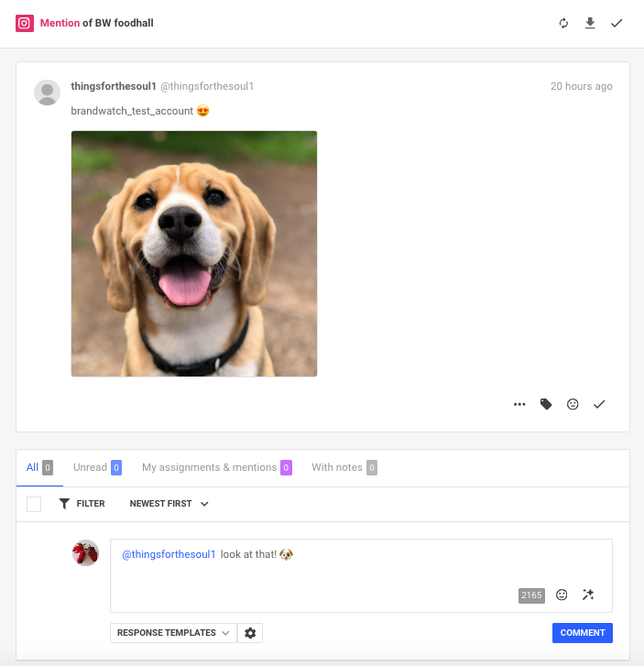Click the strawberry account avatar
This screenshot has height=666, width=644.
(x=85, y=553)
